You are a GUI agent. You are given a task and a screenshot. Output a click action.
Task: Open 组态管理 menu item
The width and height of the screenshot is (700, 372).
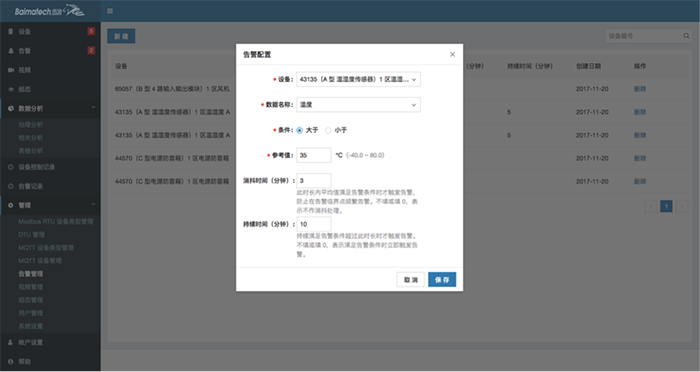point(31,300)
